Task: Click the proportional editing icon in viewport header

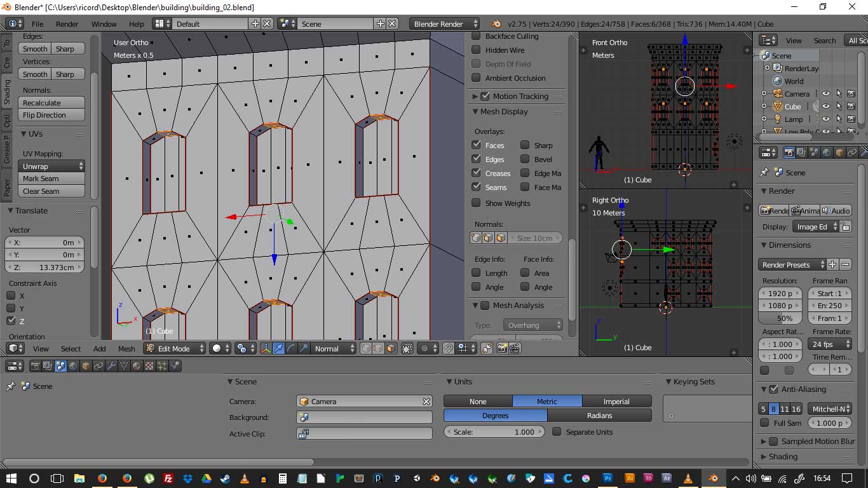Action: pyautogui.click(x=424, y=348)
